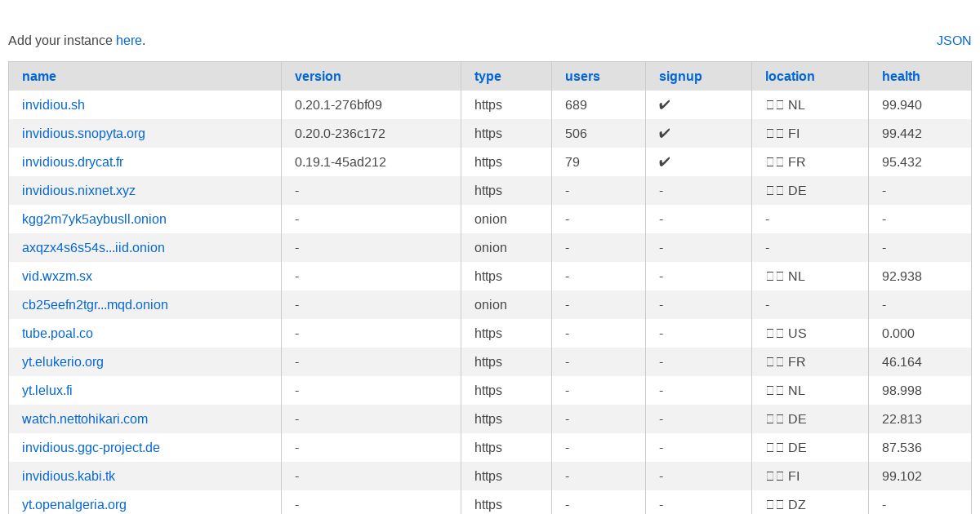Click the users count 79
980x514 pixels.
pyautogui.click(x=572, y=162)
